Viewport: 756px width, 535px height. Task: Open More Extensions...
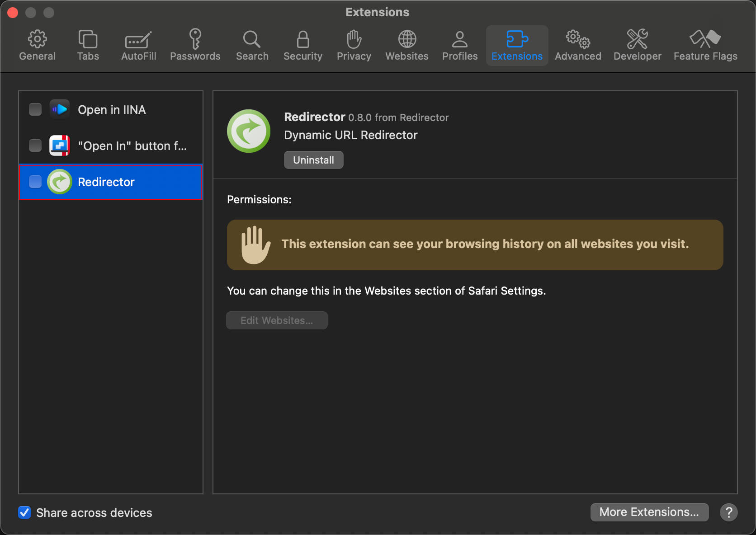point(649,512)
